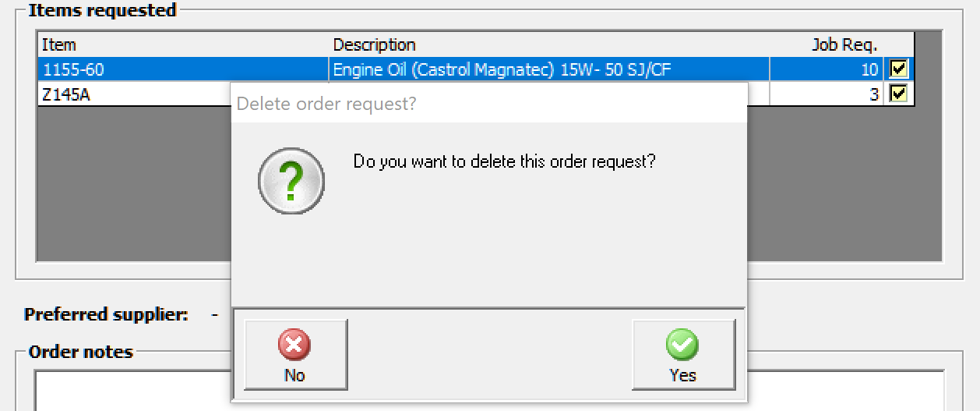Viewport: 980px width, 411px height.
Task: Select the Z145A item row
Action: click(x=134, y=94)
